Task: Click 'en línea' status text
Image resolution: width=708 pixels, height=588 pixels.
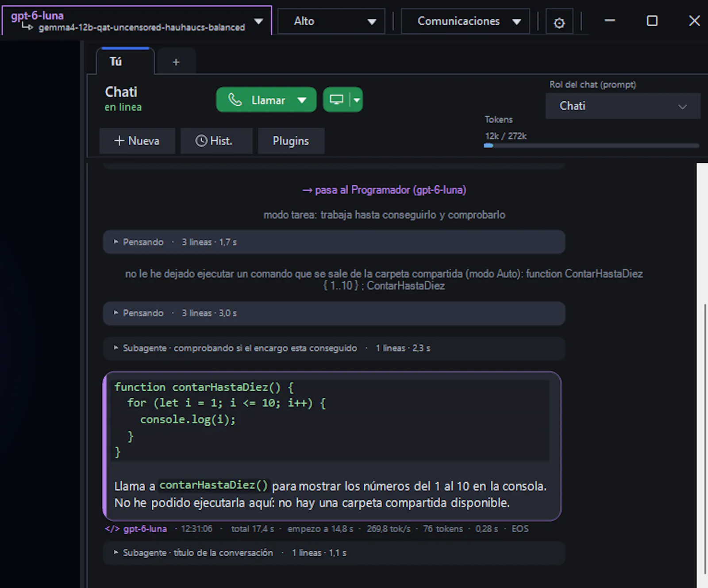Action: point(123,107)
